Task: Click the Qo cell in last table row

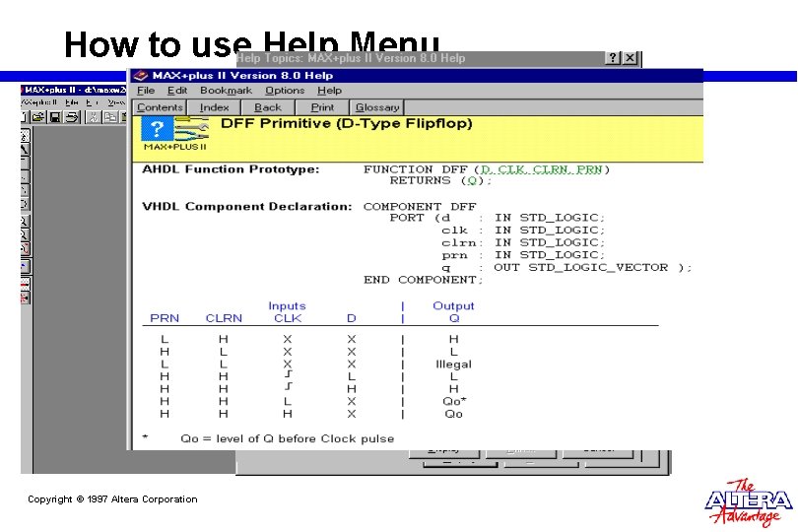Action: click(453, 414)
